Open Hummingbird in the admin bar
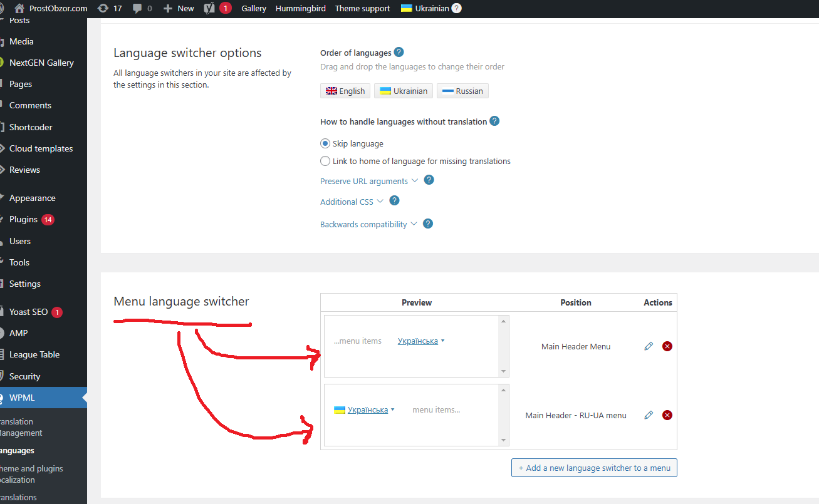The height and width of the screenshot is (504, 819). tap(301, 8)
